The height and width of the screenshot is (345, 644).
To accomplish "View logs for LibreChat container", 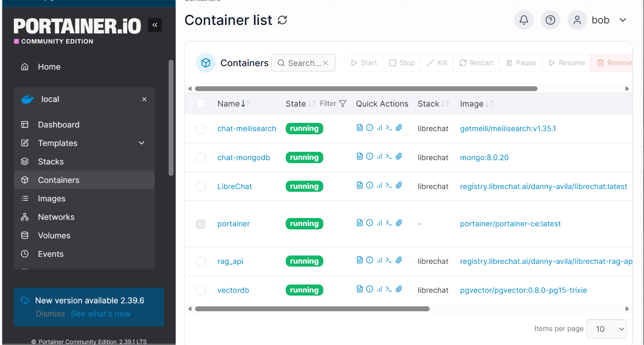I will [x=360, y=186].
